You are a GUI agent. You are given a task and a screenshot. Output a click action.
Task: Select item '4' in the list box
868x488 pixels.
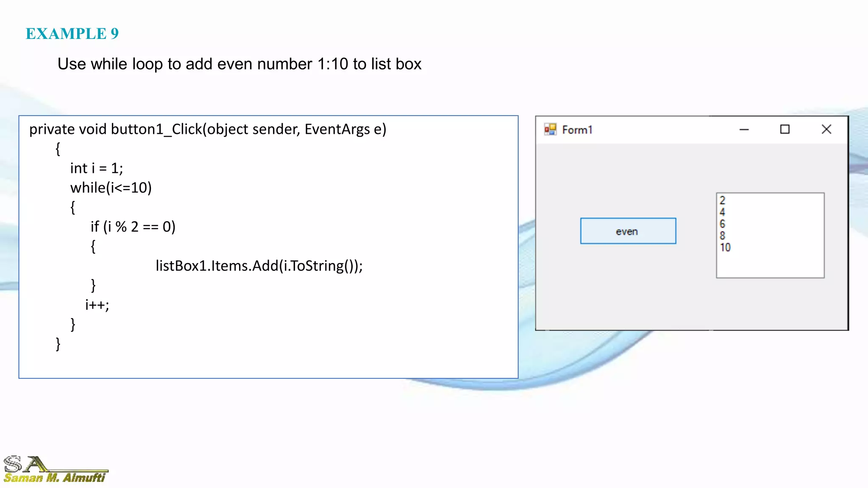pos(723,212)
